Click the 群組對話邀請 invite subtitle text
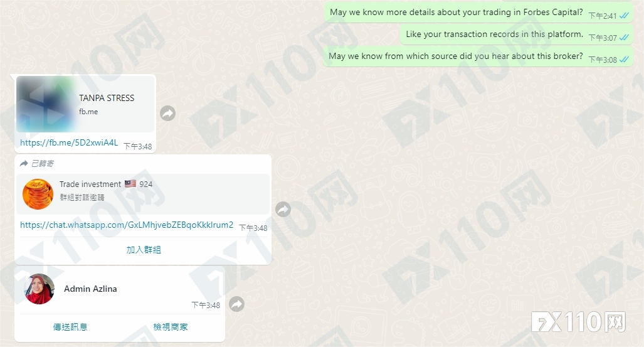 point(82,198)
